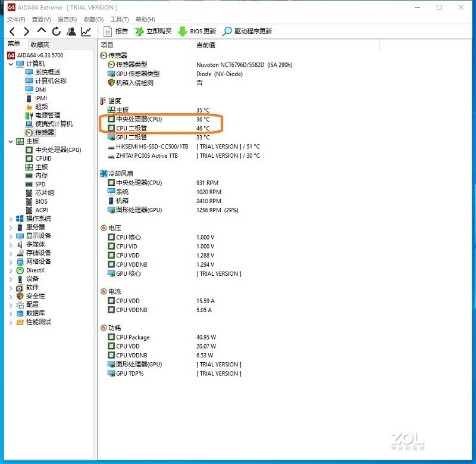Click the 当前值 column header
The image size is (476, 464).
206,45
